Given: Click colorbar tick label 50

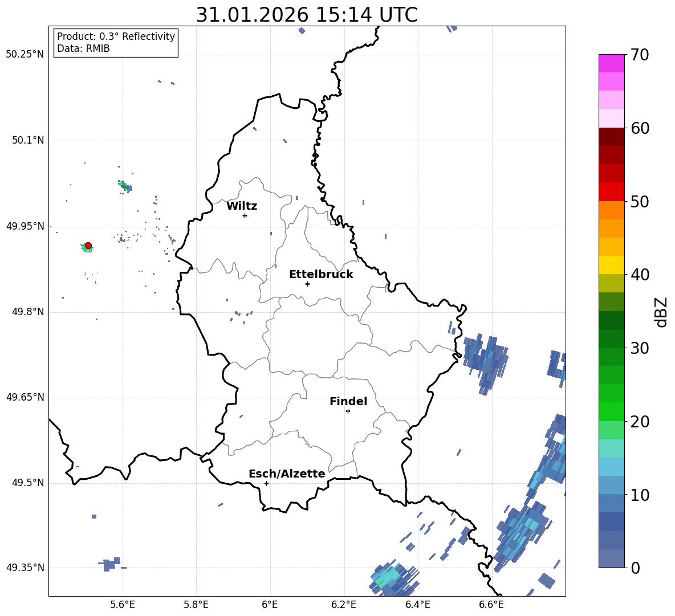Looking at the screenshot, I should tap(640, 202).
